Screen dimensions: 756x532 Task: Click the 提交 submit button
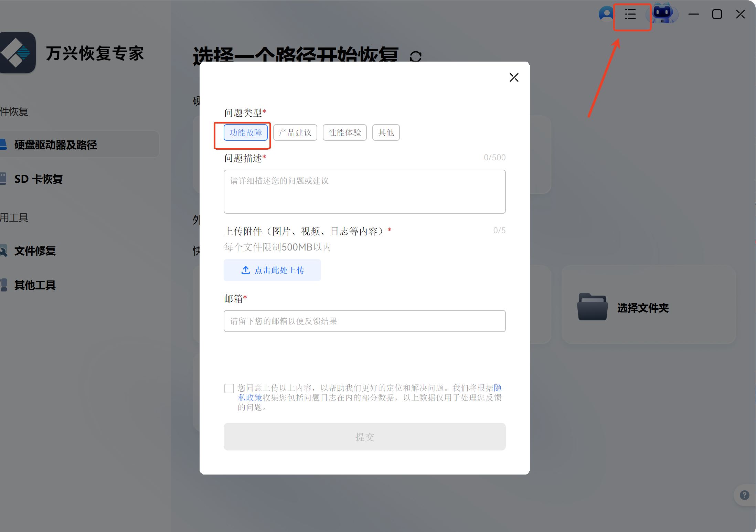click(x=365, y=437)
